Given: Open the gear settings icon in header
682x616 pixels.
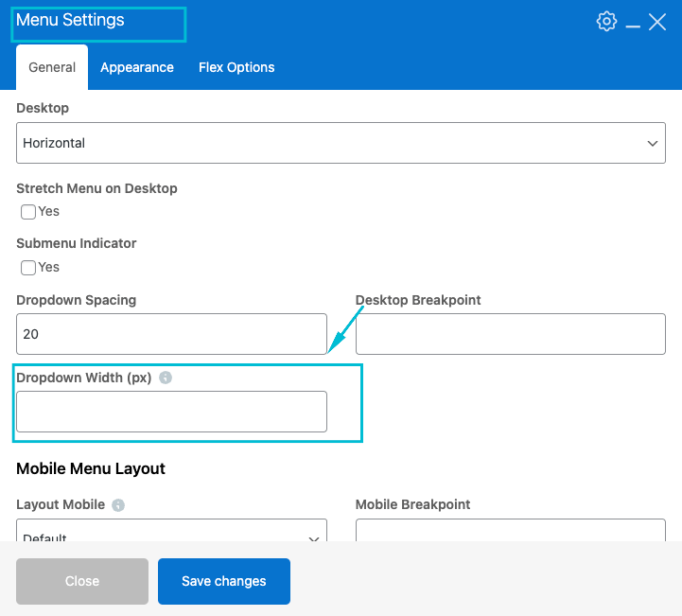Looking at the screenshot, I should point(606,22).
